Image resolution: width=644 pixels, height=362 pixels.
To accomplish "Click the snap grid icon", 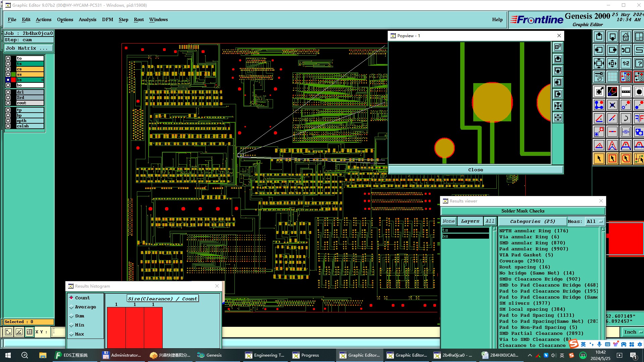I will 612,77.
